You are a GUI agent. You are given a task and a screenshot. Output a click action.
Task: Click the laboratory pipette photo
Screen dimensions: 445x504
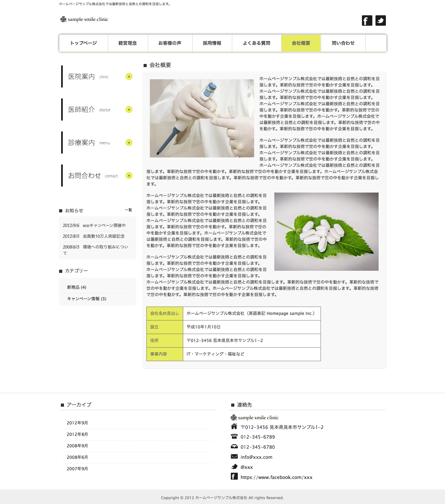(x=202, y=118)
